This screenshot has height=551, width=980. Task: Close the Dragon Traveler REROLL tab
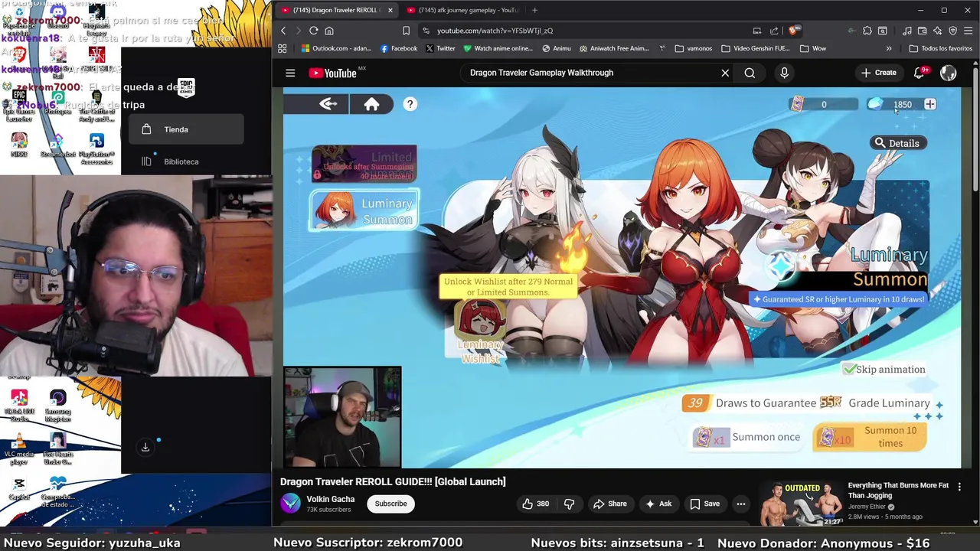(x=390, y=10)
